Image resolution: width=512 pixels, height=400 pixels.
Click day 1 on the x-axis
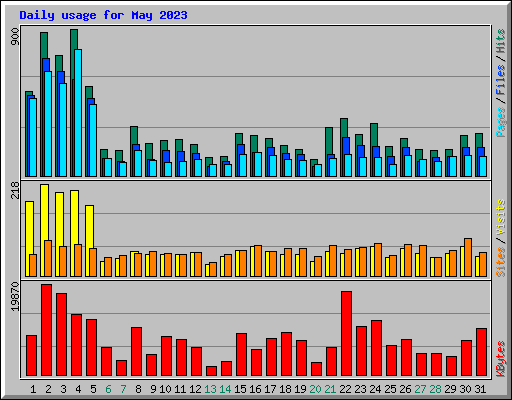point(33,389)
